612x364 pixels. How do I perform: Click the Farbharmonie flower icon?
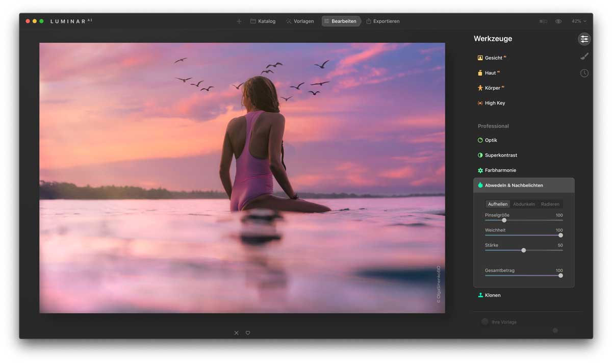pyautogui.click(x=480, y=170)
